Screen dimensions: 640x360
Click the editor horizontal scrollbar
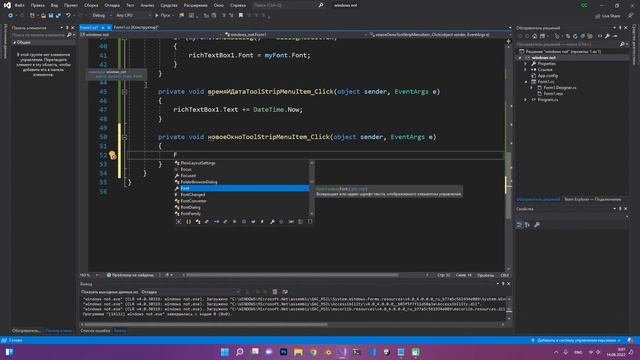pyautogui.click(x=292, y=275)
